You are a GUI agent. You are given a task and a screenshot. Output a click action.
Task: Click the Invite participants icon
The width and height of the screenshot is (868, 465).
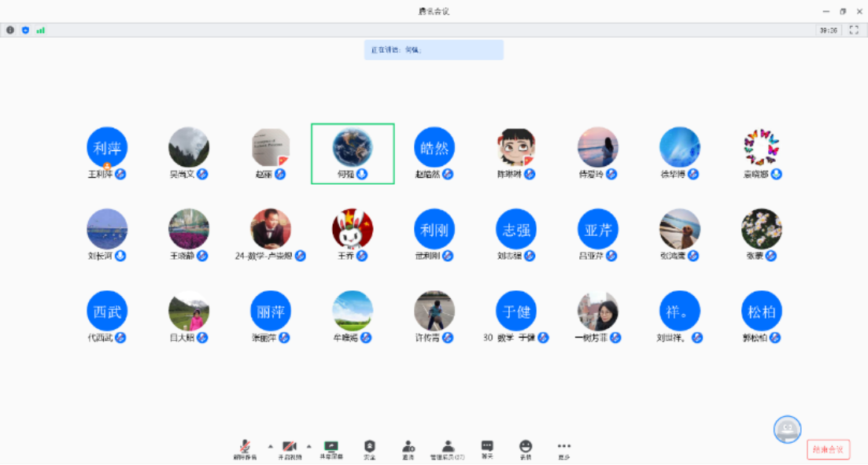pos(408,448)
